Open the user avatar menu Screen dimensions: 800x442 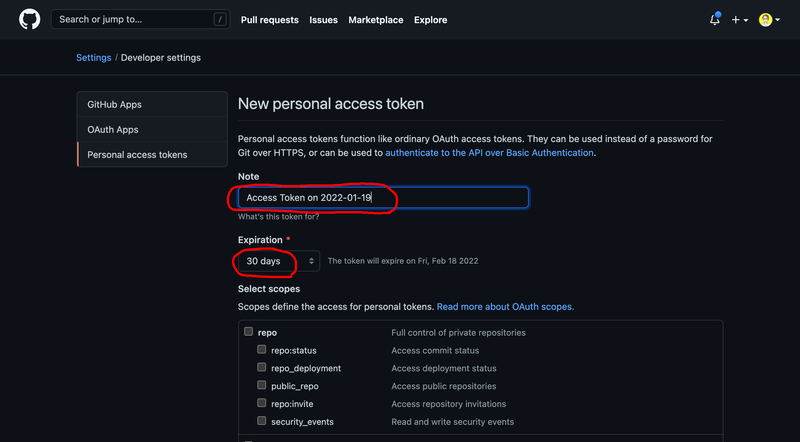(767, 20)
